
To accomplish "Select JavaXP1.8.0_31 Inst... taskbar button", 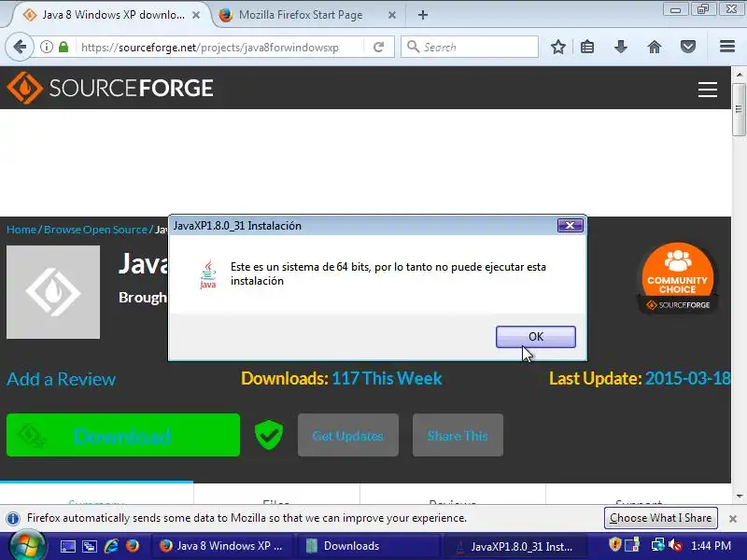I will pyautogui.click(x=515, y=547).
